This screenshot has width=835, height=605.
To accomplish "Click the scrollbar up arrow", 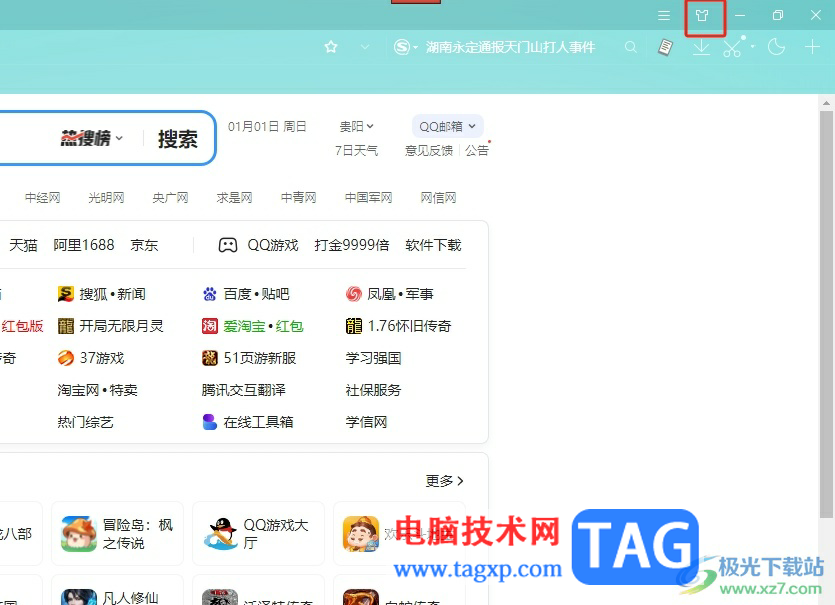I will 826,103.
